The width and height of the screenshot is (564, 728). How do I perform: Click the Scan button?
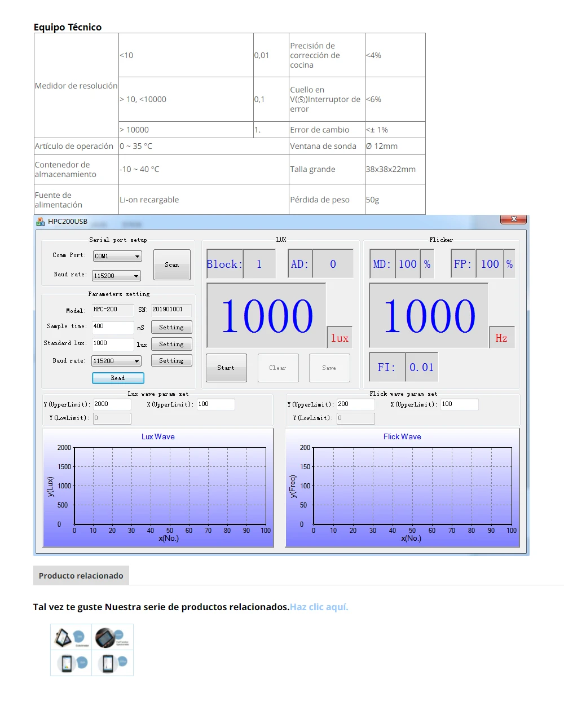(x=172, y=264)
